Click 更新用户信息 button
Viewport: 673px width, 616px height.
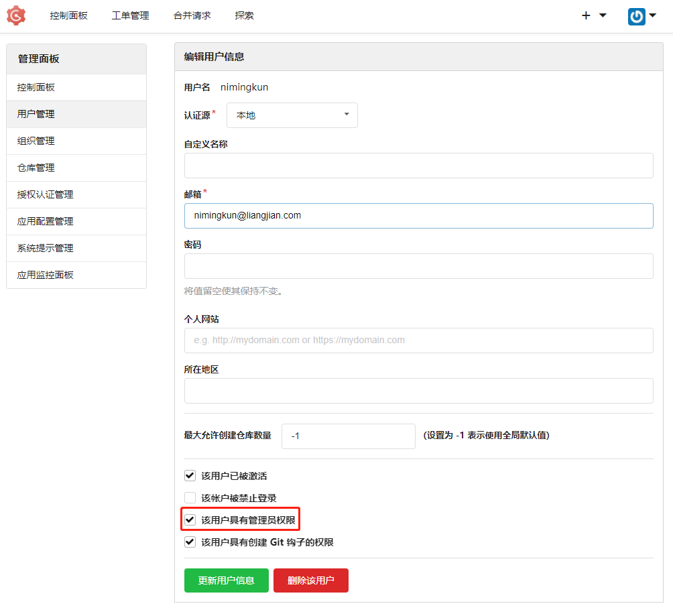click(226, 580)
